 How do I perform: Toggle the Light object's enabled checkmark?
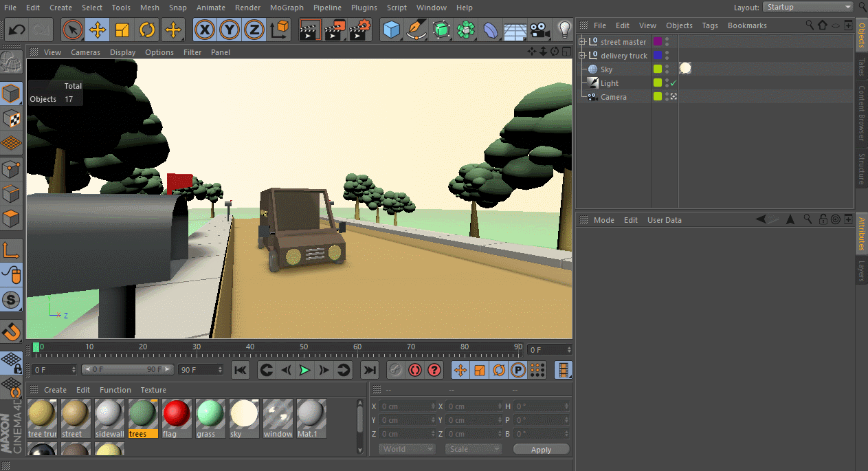674,83
